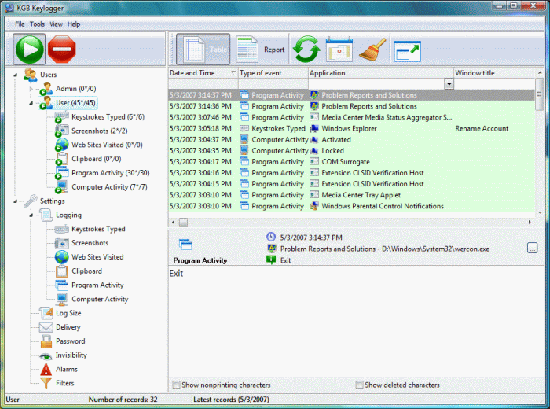Click the vertical scrollbar thumb of the event table
The image size is (550, 409).
click(x=539, y=94)
